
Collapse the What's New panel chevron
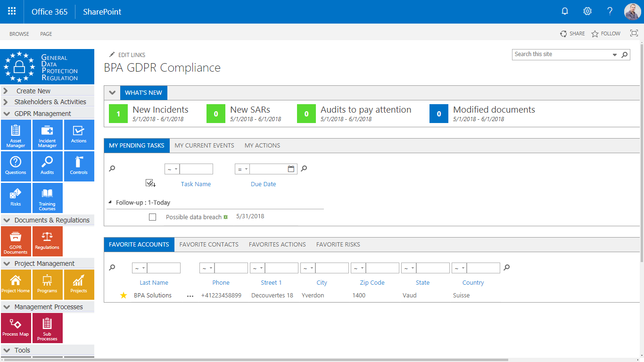pos(112,93)
